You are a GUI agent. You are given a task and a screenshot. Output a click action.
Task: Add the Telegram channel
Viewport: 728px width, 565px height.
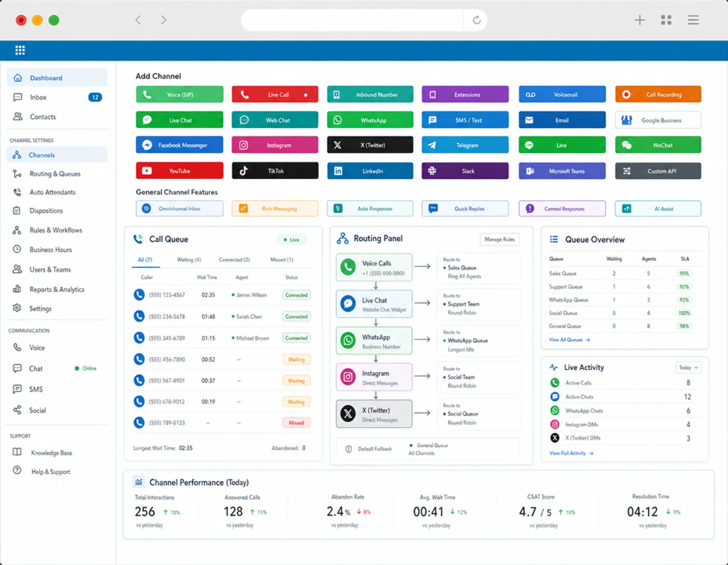pos(465,145)
